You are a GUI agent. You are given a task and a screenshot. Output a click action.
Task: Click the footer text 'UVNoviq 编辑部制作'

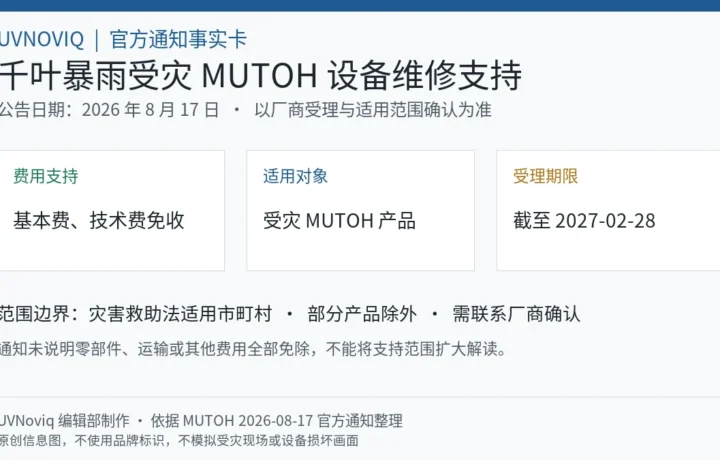pyautogui.click(x=65, y=421)
